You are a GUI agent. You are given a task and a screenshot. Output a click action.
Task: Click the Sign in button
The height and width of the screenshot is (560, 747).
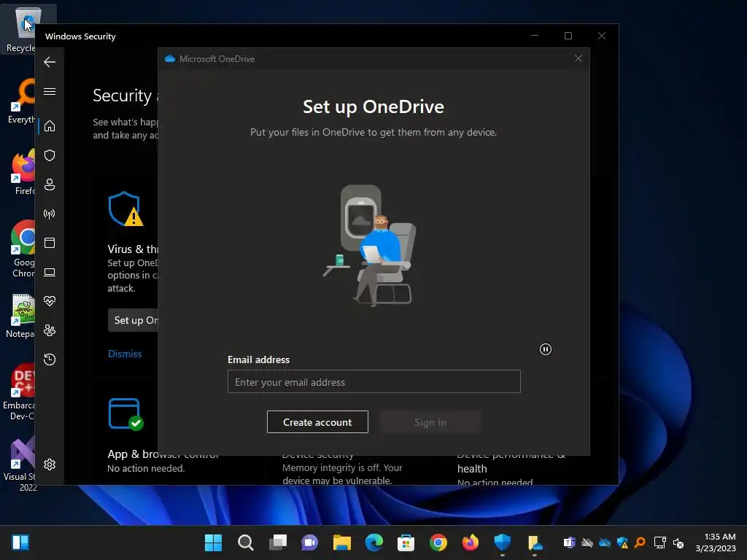(430, 422)
